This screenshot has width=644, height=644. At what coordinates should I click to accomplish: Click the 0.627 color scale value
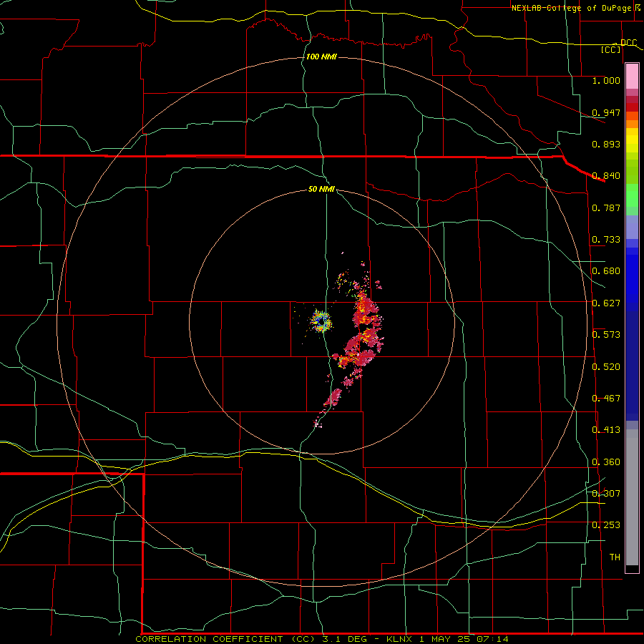tap(606, 303)
